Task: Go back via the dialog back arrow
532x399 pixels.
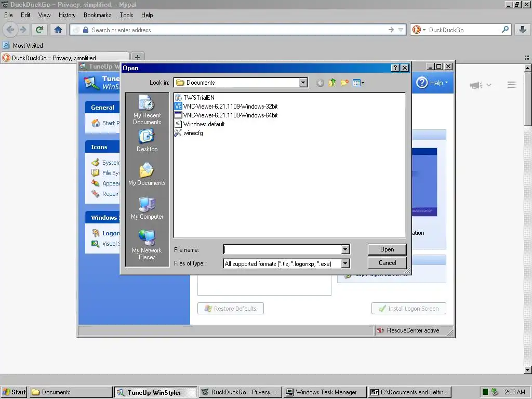Action: pyautogui.click(x=320, y=83)
